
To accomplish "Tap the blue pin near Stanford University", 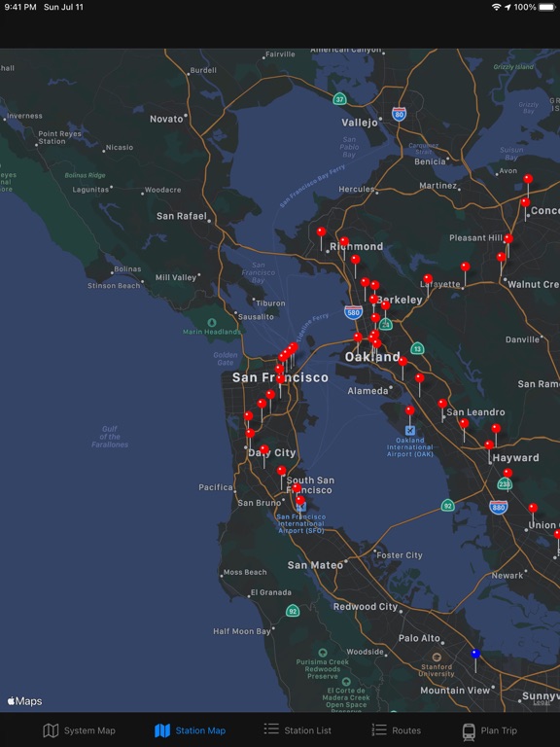I will pos(475,654).
